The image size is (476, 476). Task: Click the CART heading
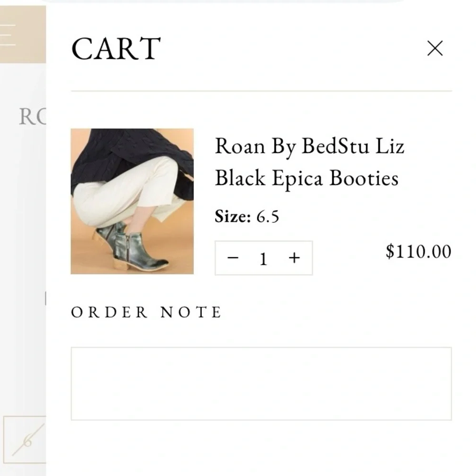[x=116, y=49]
